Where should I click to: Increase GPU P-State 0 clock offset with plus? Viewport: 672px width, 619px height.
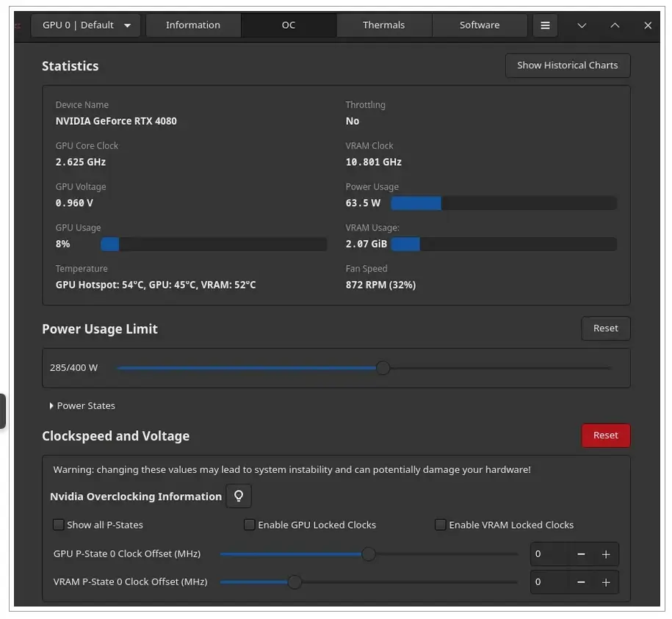[606, 554]
